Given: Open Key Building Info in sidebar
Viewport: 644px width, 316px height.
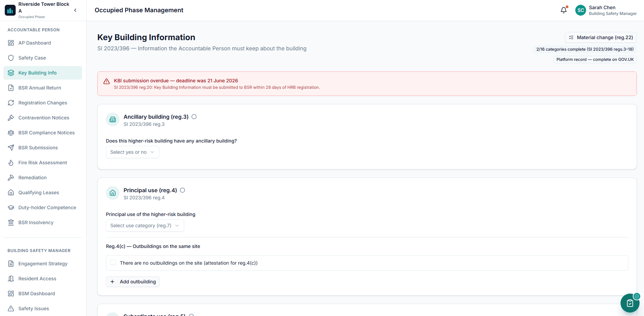Looking at the screenshot, I should coord(43,73).
